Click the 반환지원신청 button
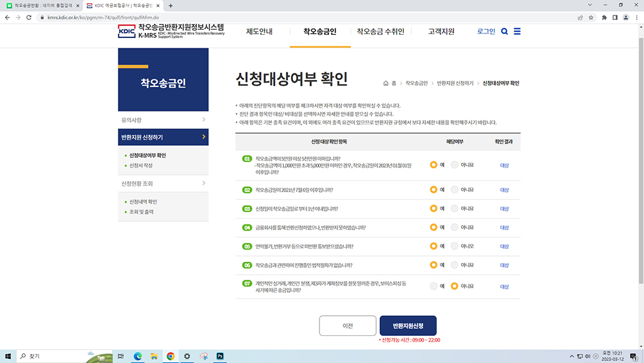Image resolution: width=644 pixels, height=363 pixels. click(x=408, y=326)
